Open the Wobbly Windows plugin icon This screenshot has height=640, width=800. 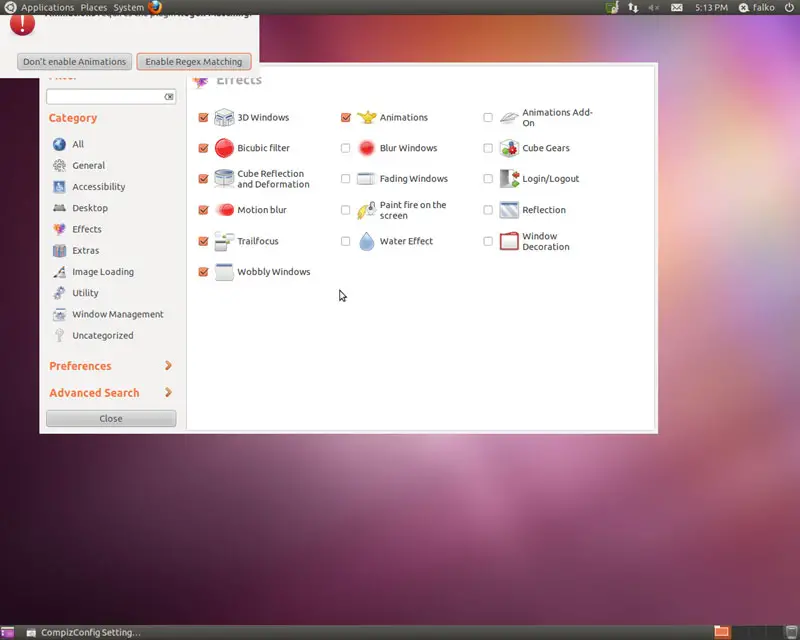pyautogui.click(x=224, y=272)
